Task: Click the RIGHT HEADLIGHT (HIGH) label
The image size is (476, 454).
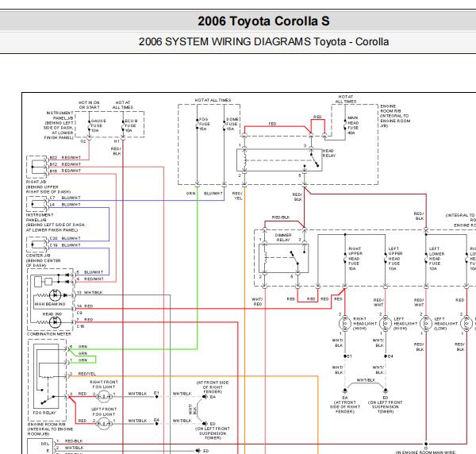Action: click(365, 324)
